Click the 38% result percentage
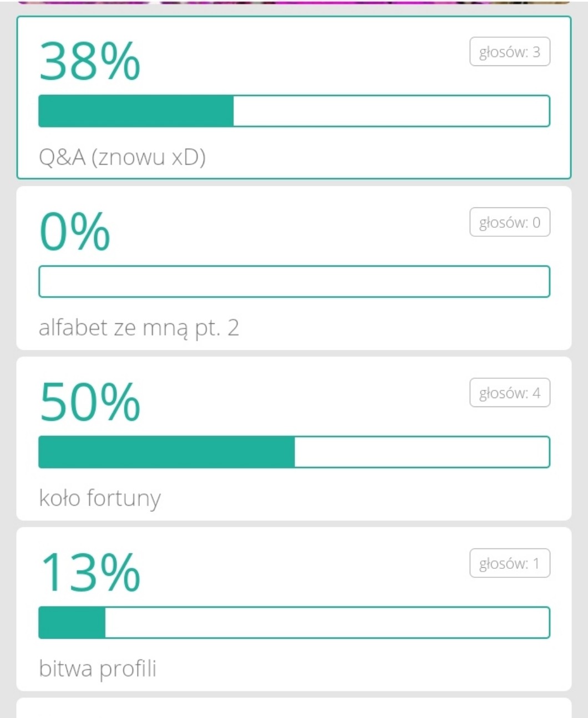This screenshot has width=588, height=718. tap(89, 61)
